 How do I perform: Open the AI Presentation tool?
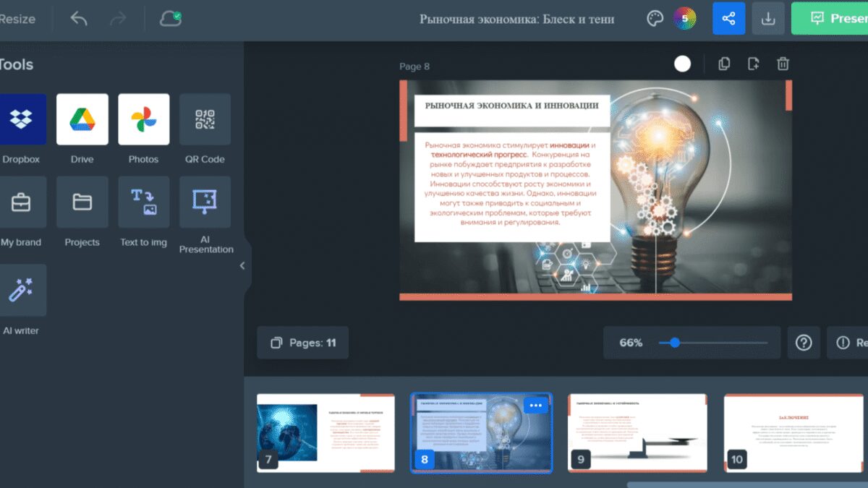point(205,202)
